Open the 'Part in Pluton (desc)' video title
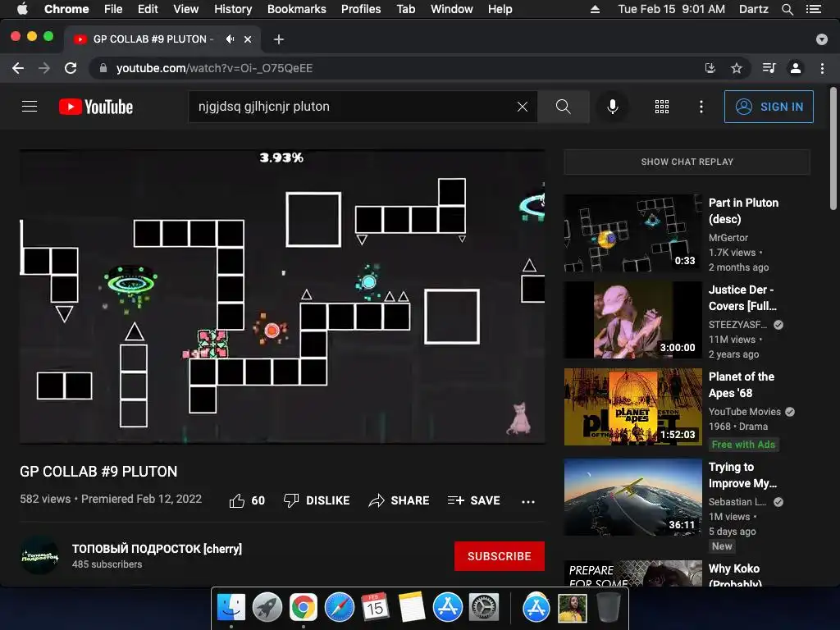 point(743,211)
